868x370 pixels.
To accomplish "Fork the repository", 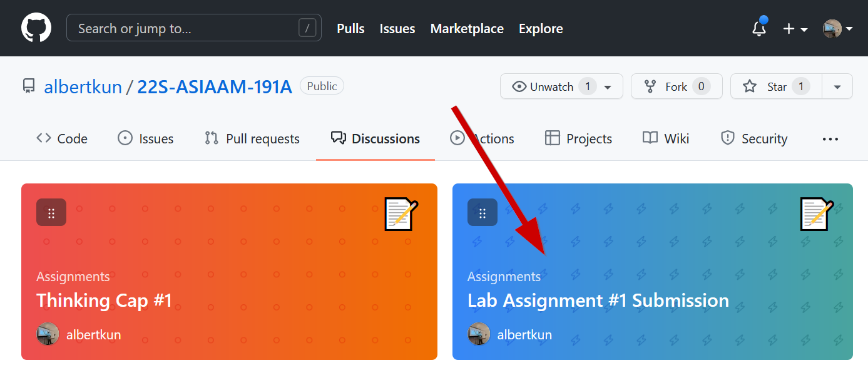I will click(x=676, y=86).
